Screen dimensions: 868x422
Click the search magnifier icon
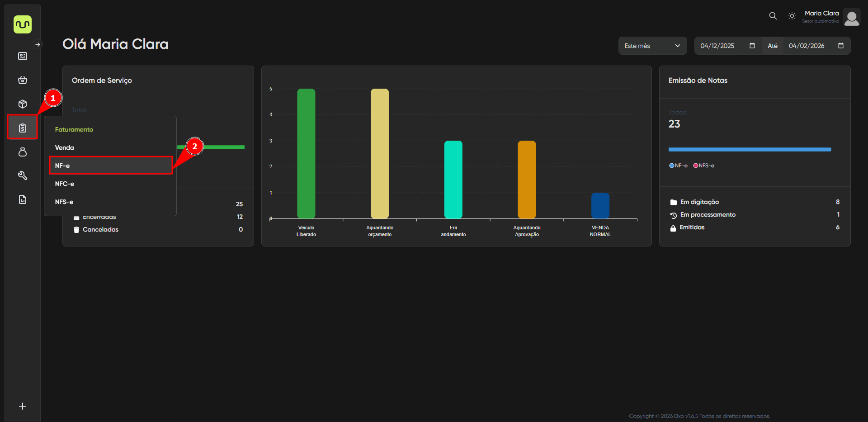click(773, 16)
